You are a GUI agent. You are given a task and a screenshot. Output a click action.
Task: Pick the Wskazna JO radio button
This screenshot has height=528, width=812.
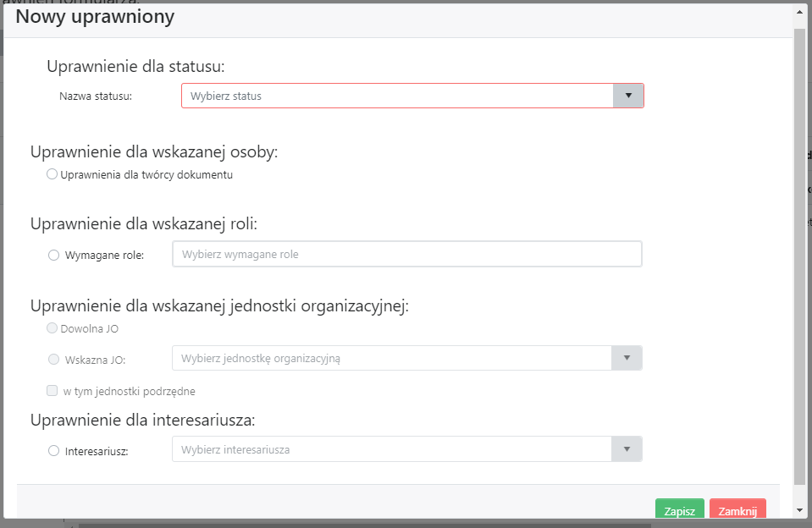pyautogui.click(x=54, y=359)
